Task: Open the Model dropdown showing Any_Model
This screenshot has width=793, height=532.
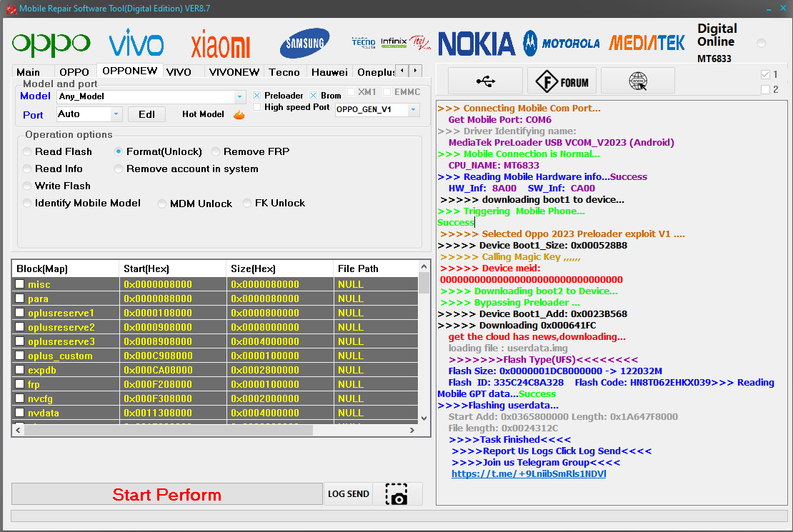Action: tap(240, 96)
